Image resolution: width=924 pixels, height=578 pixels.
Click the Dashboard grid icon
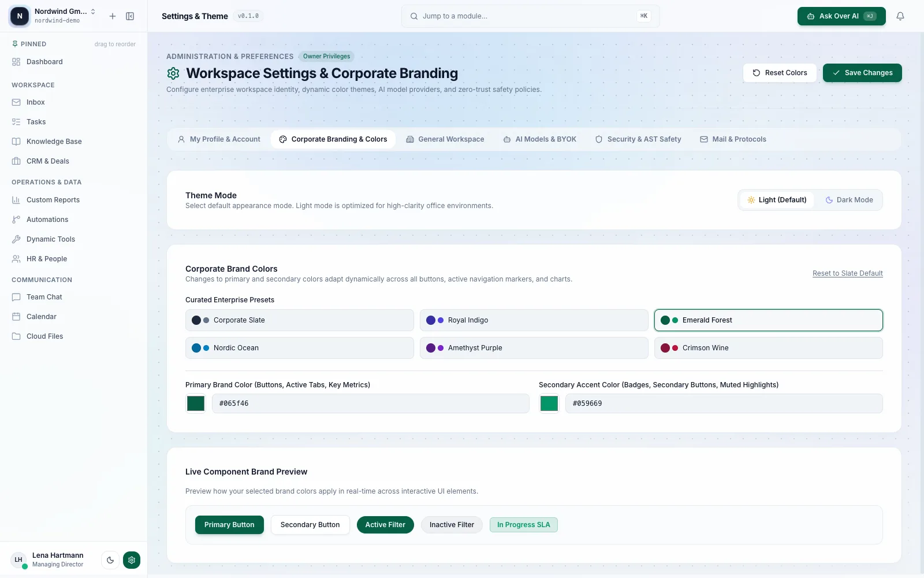pyautogui.click(x=16, y=62)
